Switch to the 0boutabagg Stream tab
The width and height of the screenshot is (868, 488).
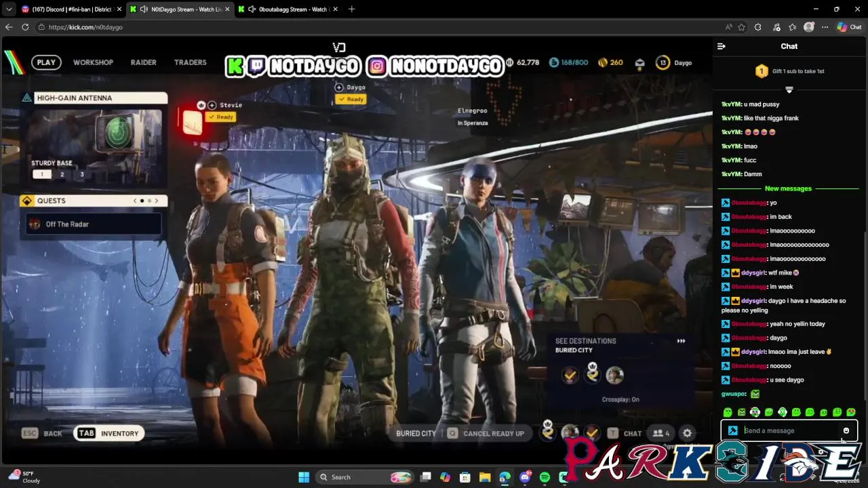[x=288, y=9]
